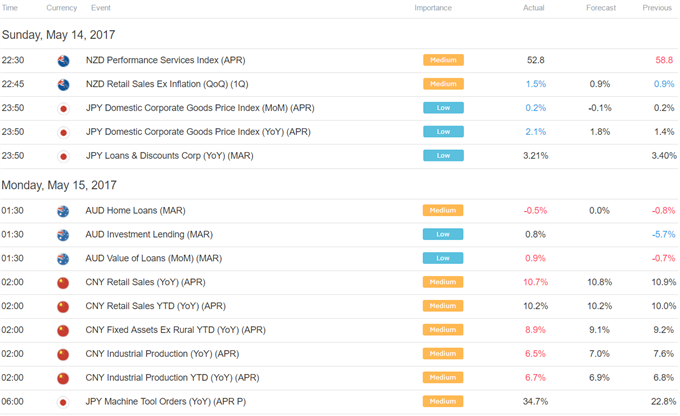
Task: Click Low badge for AUD Value of Loans
Action: pyautogui.click(x=443, y=258)
